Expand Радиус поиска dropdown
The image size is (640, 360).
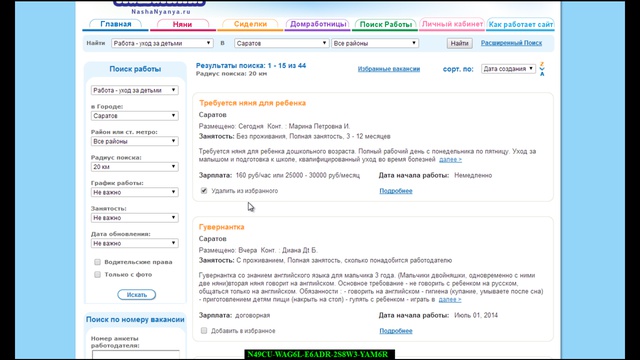[135, 167]
